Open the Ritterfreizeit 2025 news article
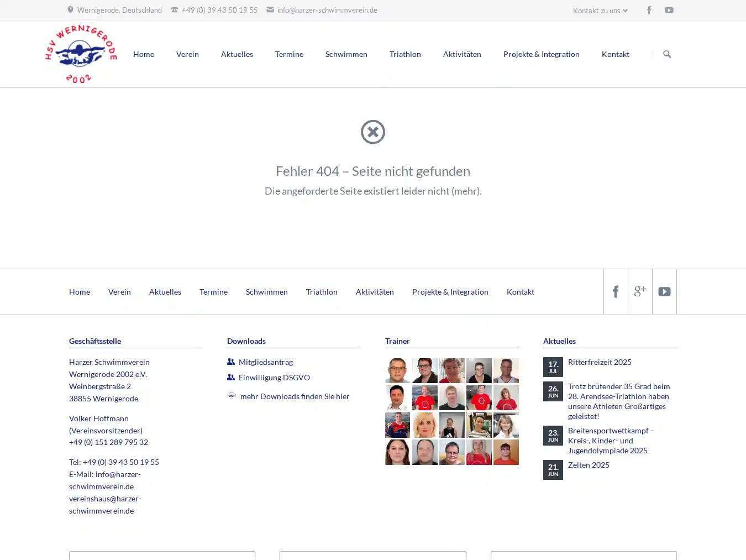 [600, 362]
